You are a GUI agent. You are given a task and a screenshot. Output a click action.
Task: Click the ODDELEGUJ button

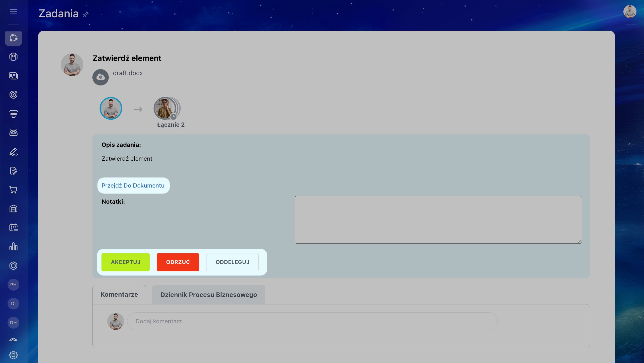point(232,262)
